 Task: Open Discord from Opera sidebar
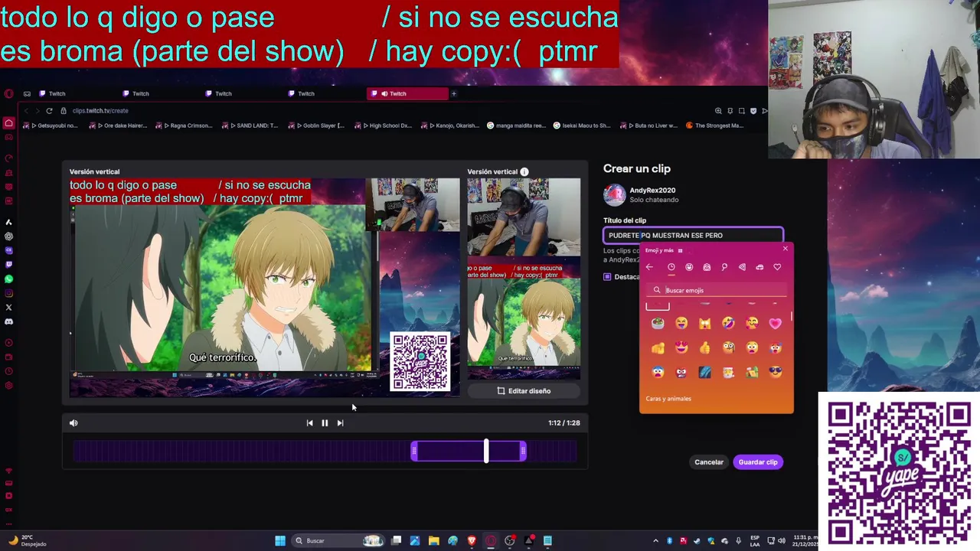8,321
